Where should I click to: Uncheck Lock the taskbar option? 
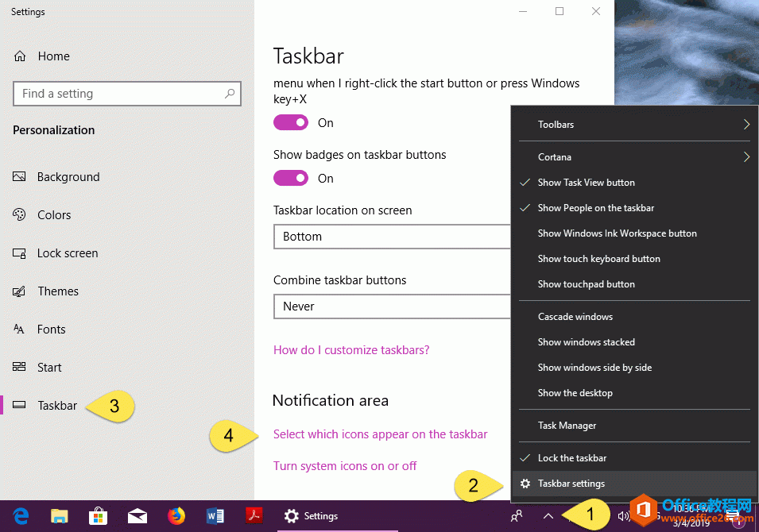[x=571, y=458]
